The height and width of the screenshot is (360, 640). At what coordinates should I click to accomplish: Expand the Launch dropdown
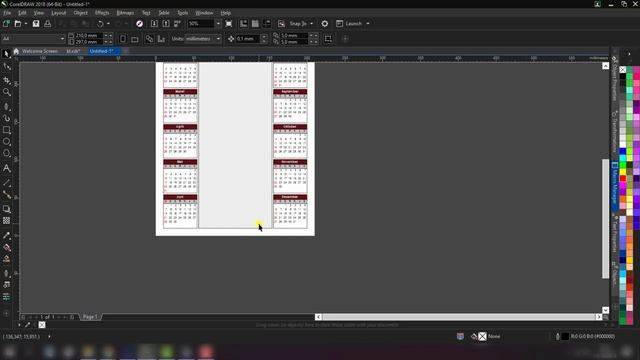coord(368,24)
